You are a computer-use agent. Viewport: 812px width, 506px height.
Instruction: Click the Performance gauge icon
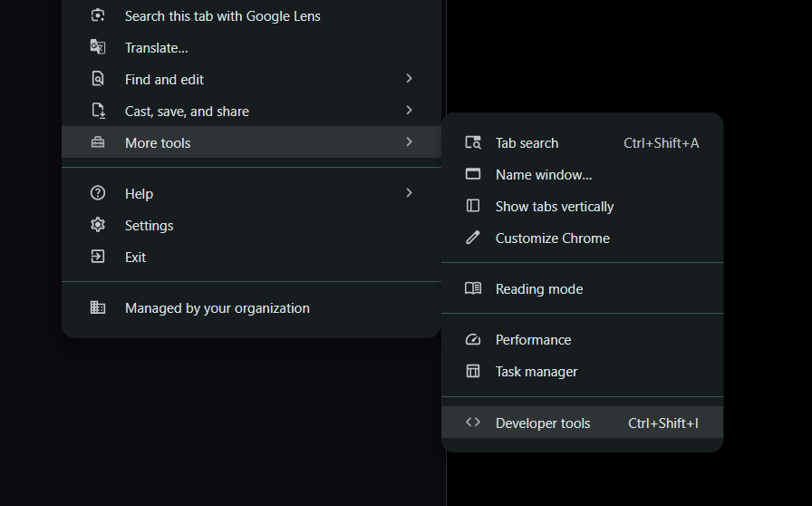coord(473,339)
